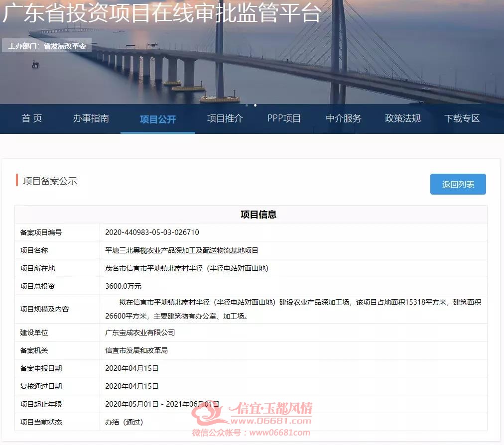504x445 pixels.
Task: Click the 主办部门: 省发展改革委 label
Action: click(x=47, y=46)
